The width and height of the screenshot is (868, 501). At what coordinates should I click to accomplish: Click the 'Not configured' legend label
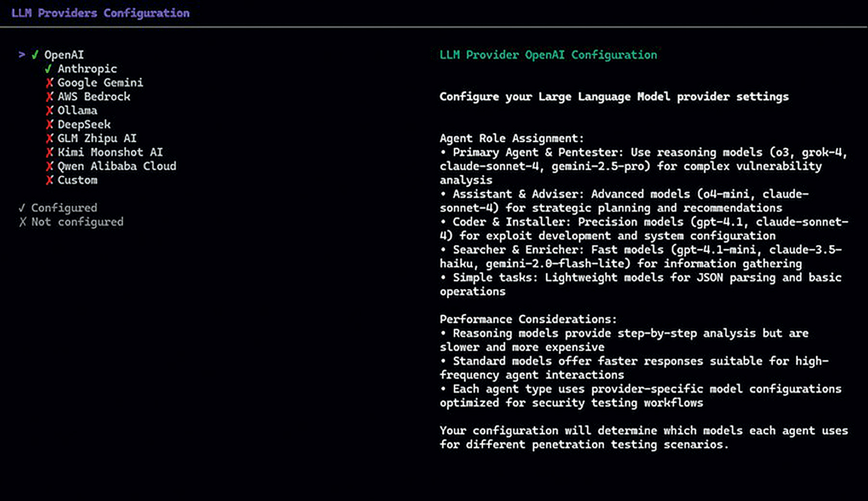78,222
